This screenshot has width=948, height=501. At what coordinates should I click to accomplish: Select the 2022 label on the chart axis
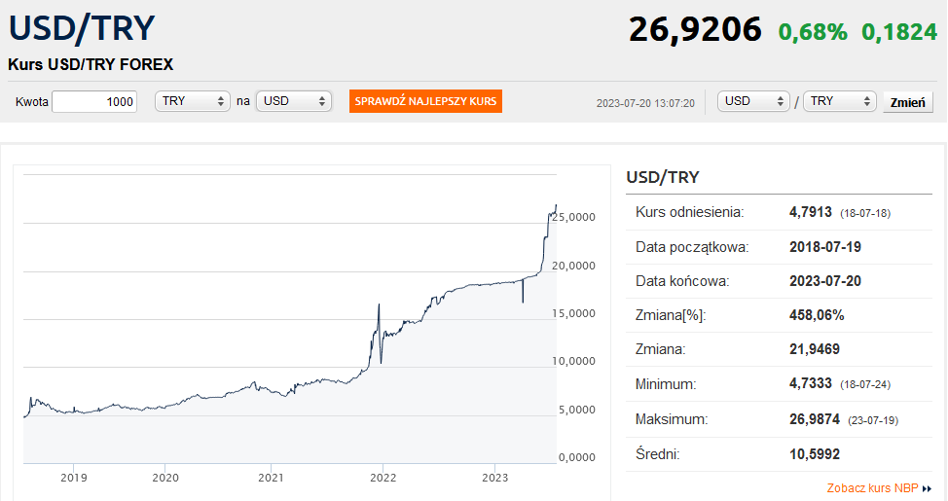(383, 476)
